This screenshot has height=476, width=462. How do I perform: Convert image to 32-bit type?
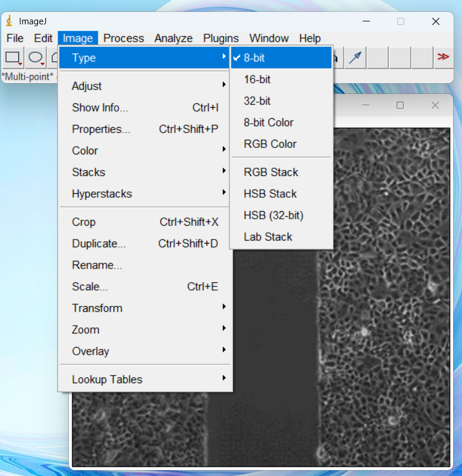(x=281, y=101)
